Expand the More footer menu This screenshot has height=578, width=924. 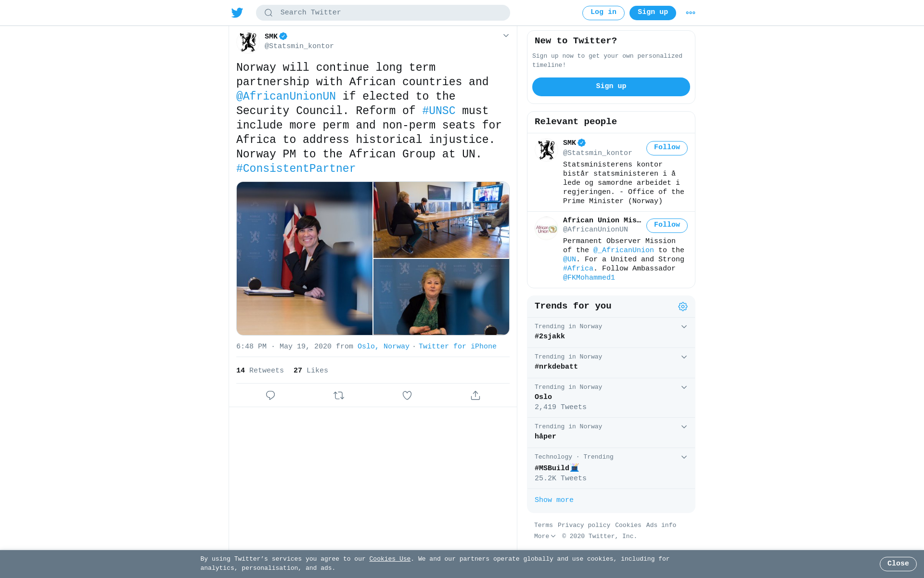(545, 536)
